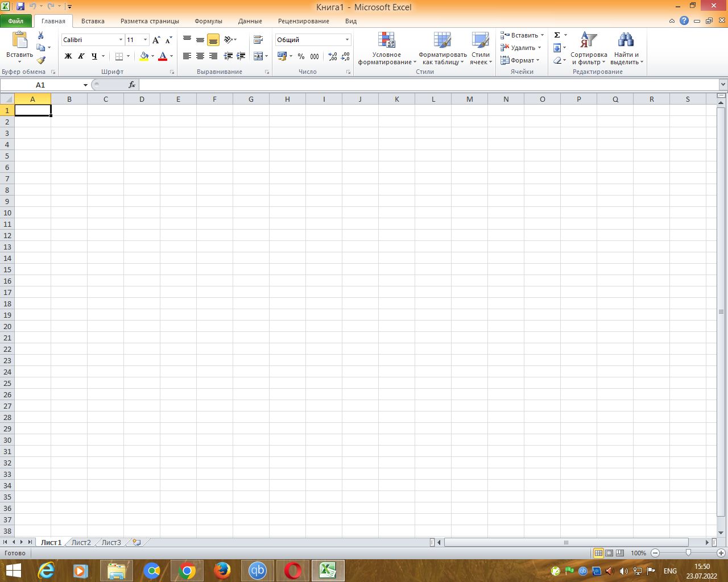Click the Percent style icon

(x=301, y=56)
